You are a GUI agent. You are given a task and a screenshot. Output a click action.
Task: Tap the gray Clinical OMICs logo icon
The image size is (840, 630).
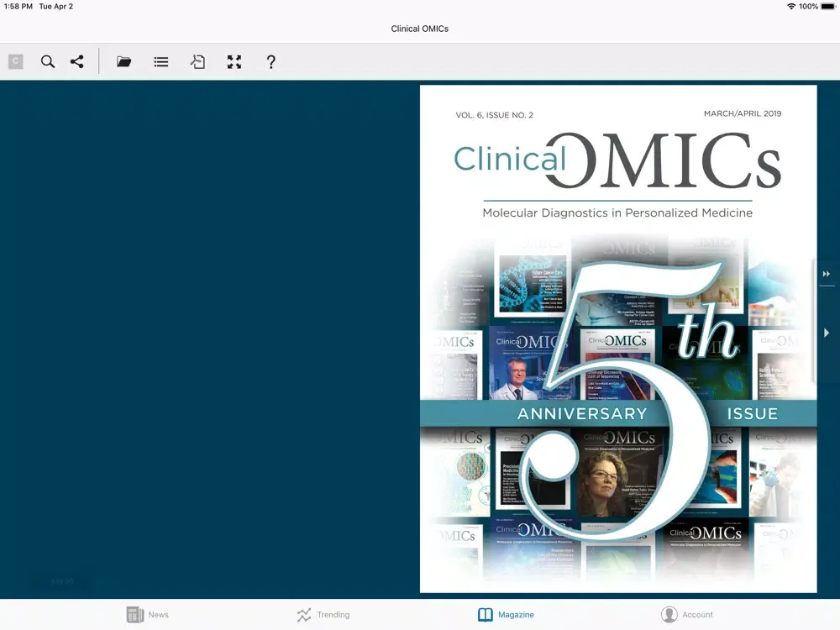tap(15, 61)
